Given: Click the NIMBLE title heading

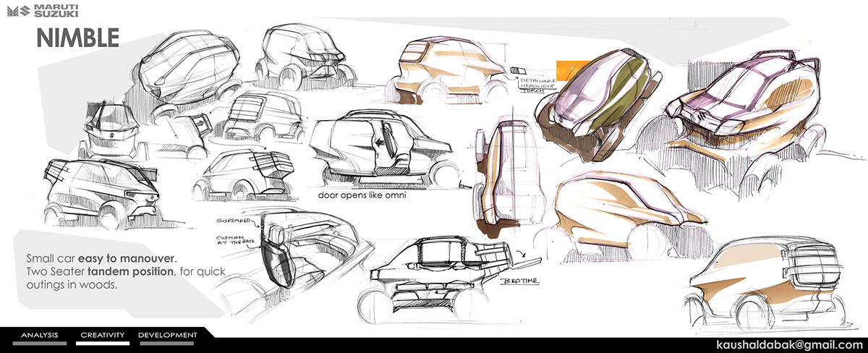Looking at the screenshot, I should 77,39.
